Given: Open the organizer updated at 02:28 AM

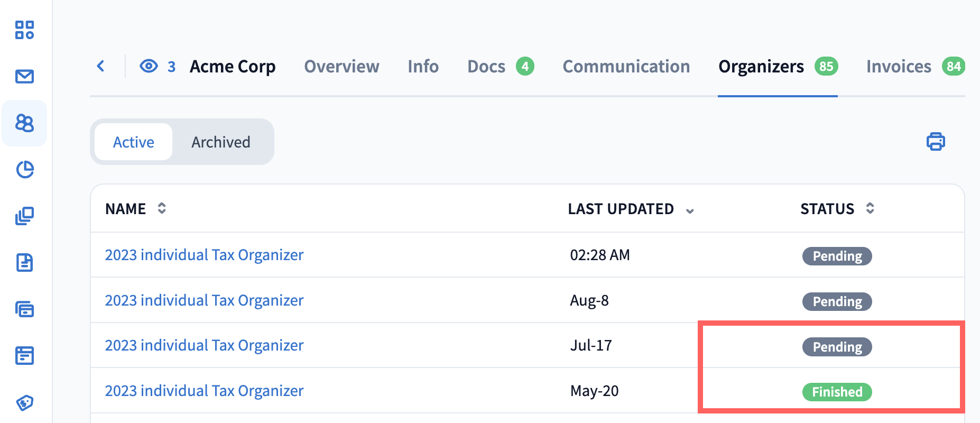Looking at the screenshot, I should (x=204, y=255).
